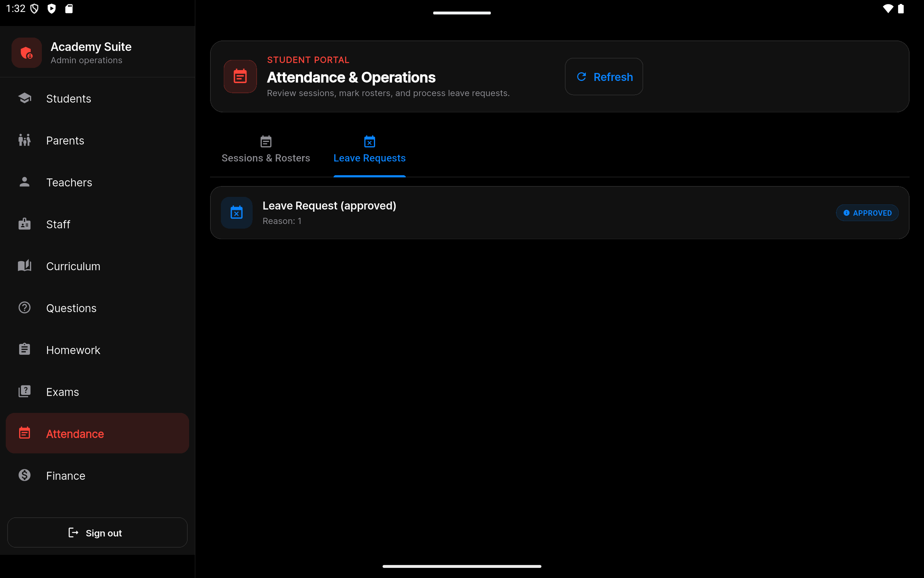
Task: Click the Sessions & Rosters tab icon
Action: pyautogui.click(x=266, y=142)
